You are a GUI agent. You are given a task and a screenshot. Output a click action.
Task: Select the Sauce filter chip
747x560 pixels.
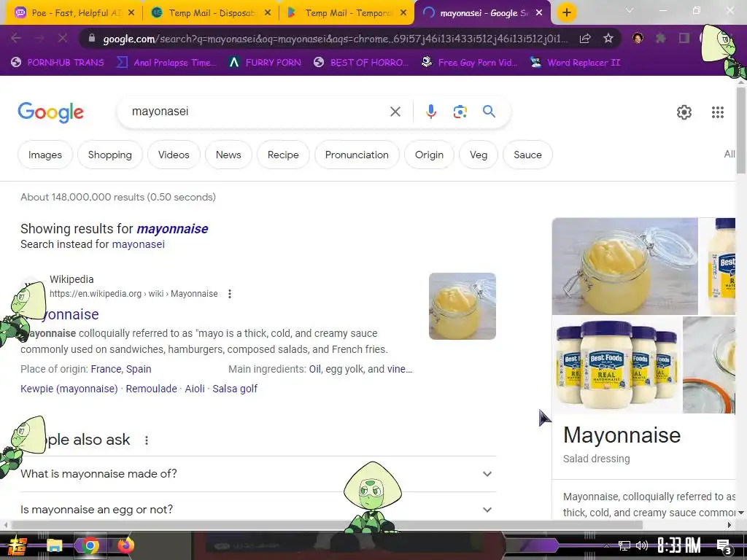pyautogui.click(x=527, y=155)
